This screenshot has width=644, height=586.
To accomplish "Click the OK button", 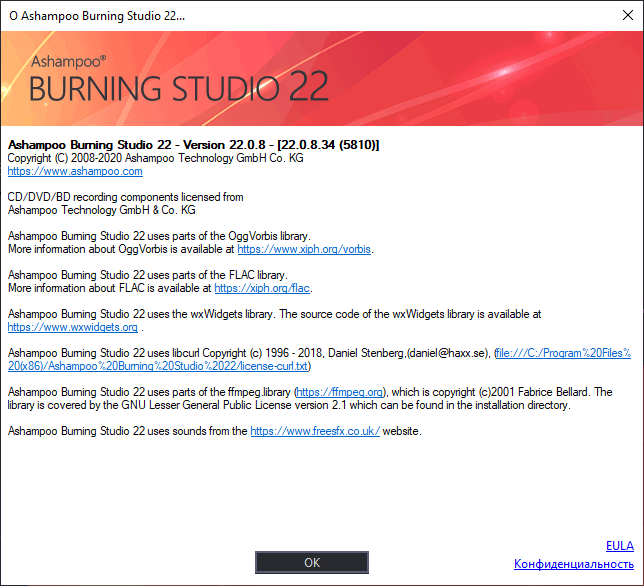I will click(x=312, y=562).
